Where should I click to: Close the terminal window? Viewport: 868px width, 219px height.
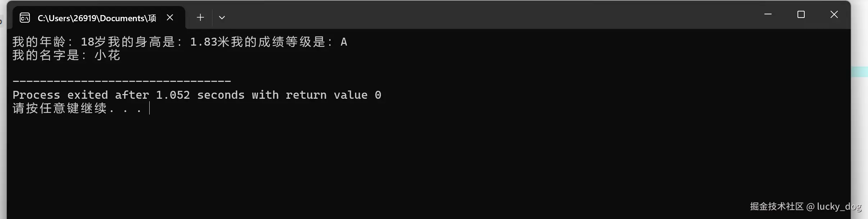click(834, 14)
